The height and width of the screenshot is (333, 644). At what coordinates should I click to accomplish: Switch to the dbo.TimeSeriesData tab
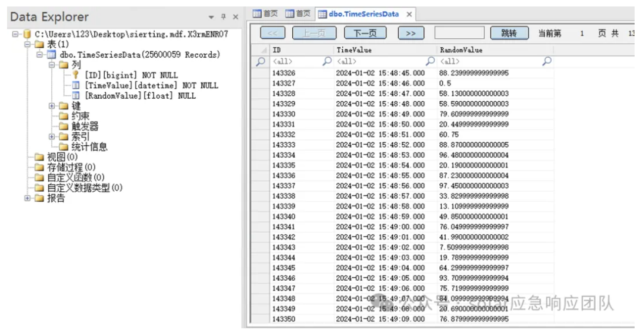[x=359, y=14]
